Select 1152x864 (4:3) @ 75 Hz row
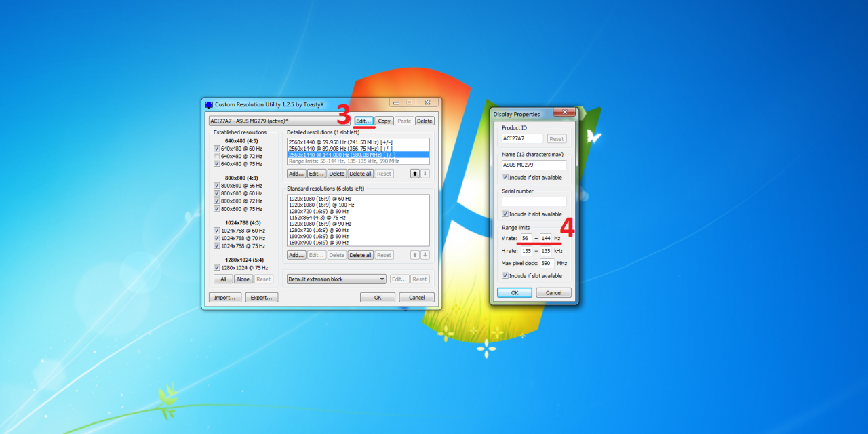This screenshot has width=868, height=434. click(358, 218)
